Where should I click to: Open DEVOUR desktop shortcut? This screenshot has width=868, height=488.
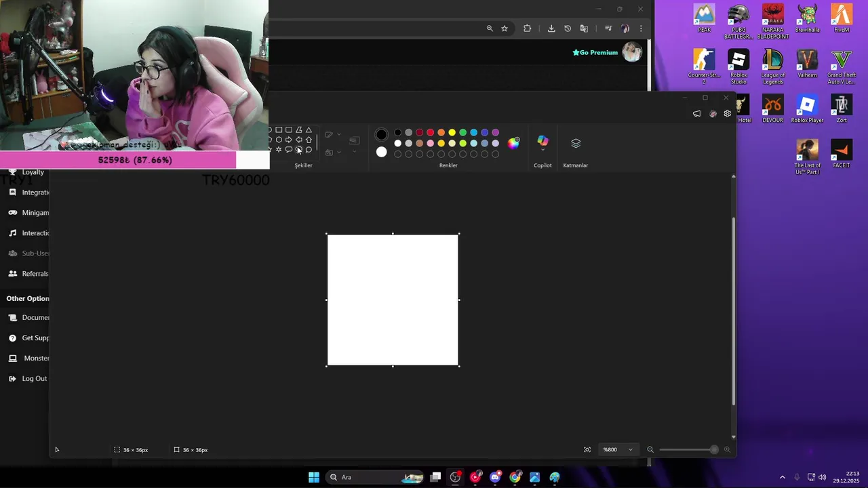pos(773,110)
